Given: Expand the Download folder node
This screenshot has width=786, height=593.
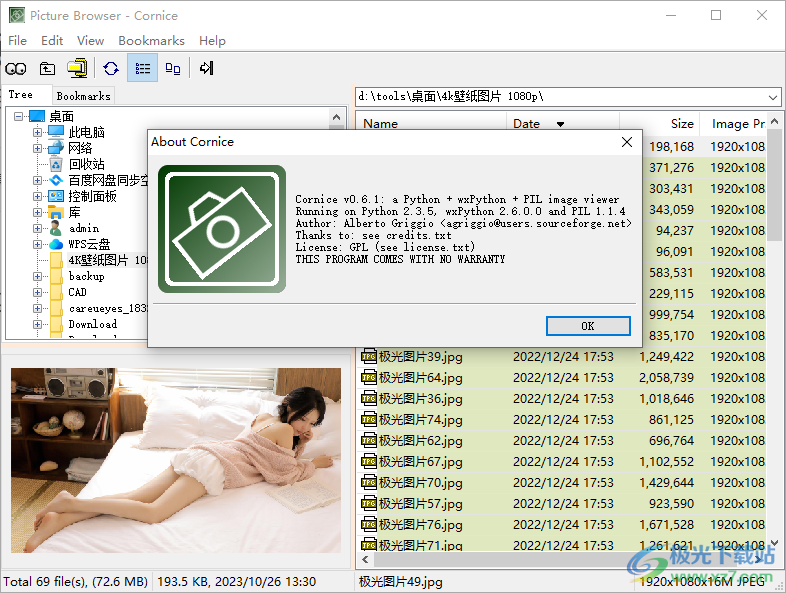Looking at the screenshot, I should [x=38, y=324].
